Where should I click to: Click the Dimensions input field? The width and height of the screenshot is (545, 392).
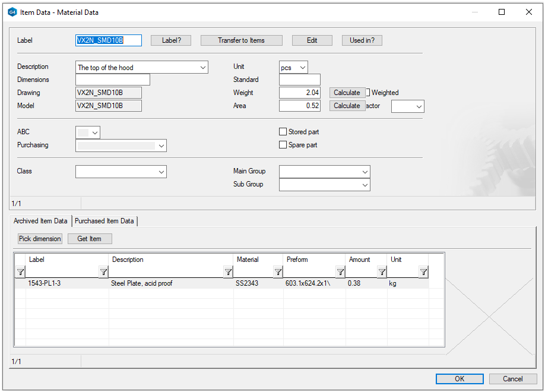click(113, 80)
